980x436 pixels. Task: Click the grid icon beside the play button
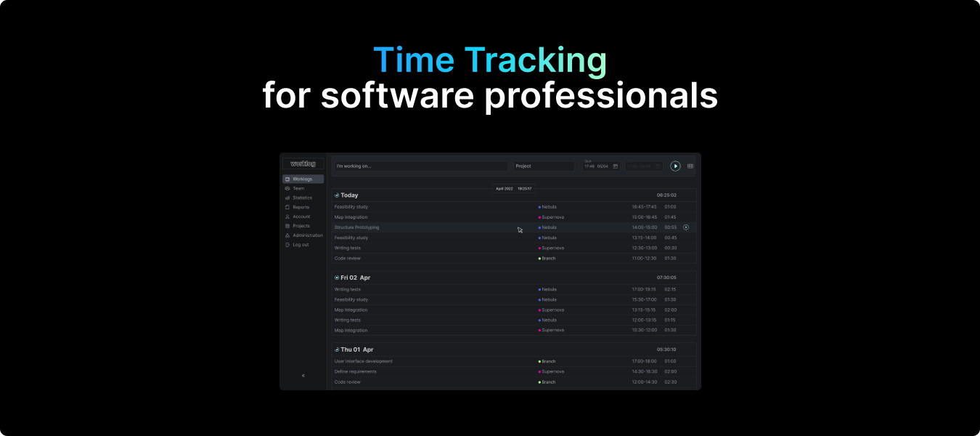tap(690, 166)
